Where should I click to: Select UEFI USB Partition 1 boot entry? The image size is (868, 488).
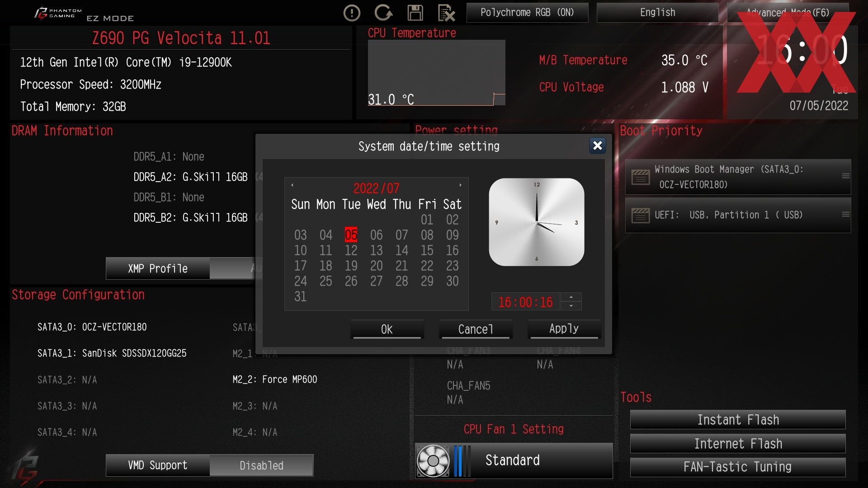[x=738, y=215]
